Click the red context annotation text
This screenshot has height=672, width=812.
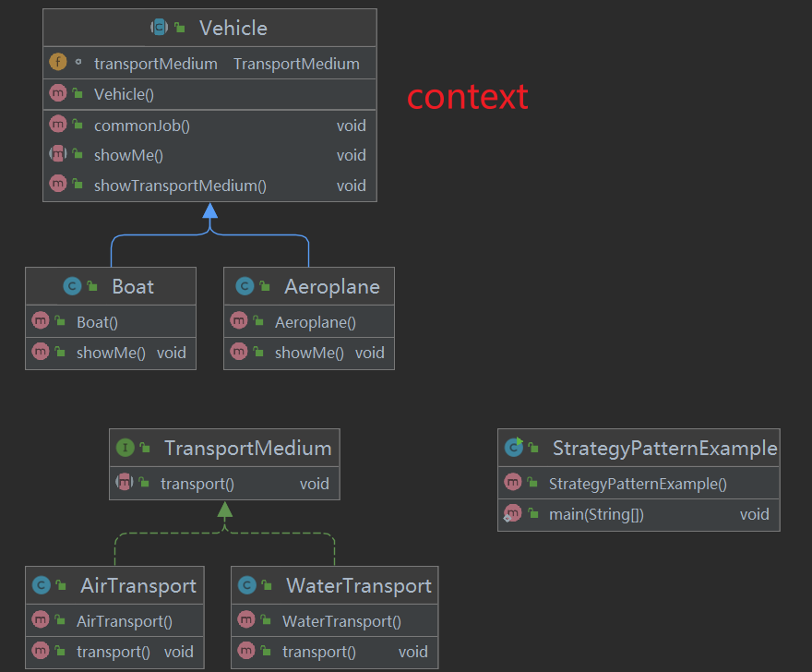pyautogui.click(x=467, y=97)
